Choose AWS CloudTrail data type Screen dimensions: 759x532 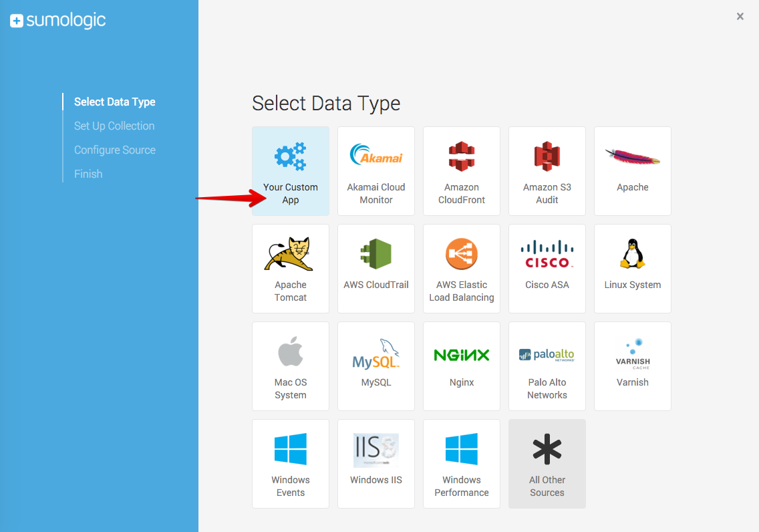[x=376, y=269]
